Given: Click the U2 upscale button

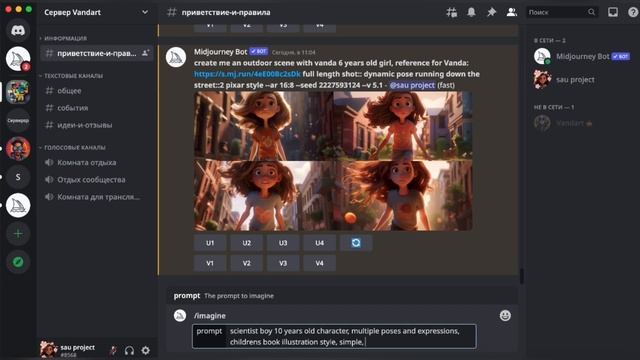Looking at the screenshot, I should tap(247, 243).
